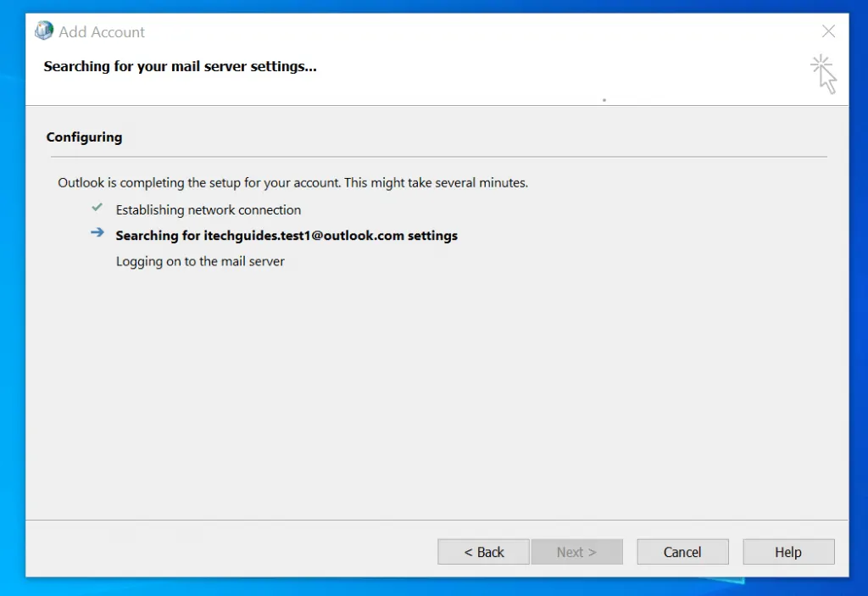The height and width of the screenshot is (596, 868).
Task: Click the Outlook globe icon in title bar
Action: click(44, 31)
